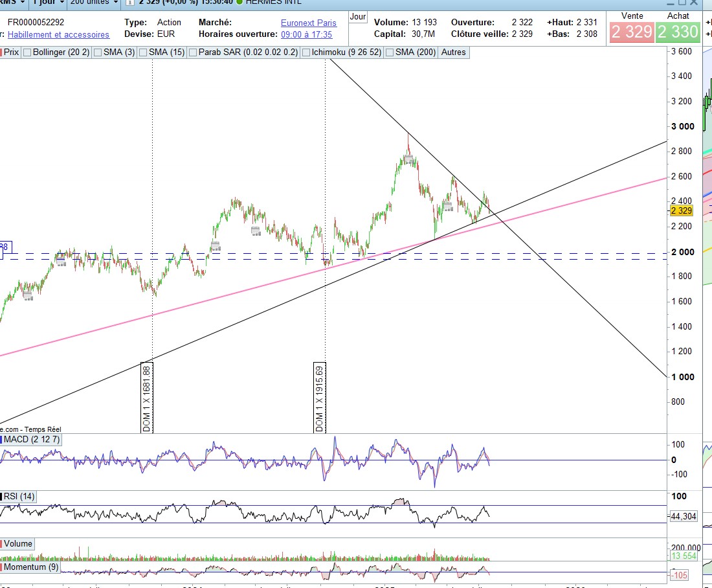Viewport: 712px width, 588px height.
Task: Click the 3 000 price axis label
Action: (x=683, y=126)
